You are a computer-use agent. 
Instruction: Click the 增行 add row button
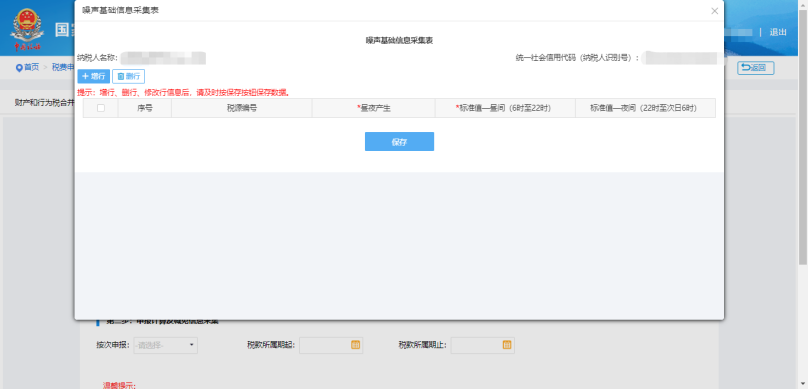93,76
